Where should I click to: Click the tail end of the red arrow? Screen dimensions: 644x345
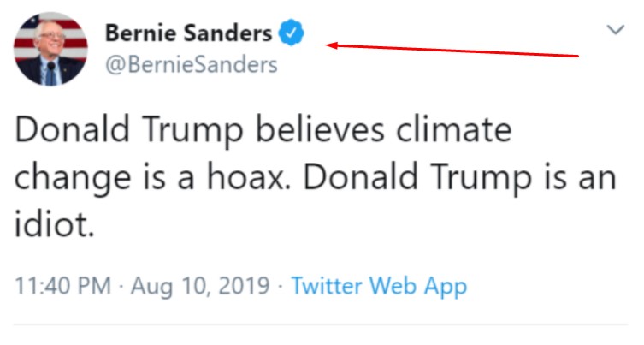(577, 57)
